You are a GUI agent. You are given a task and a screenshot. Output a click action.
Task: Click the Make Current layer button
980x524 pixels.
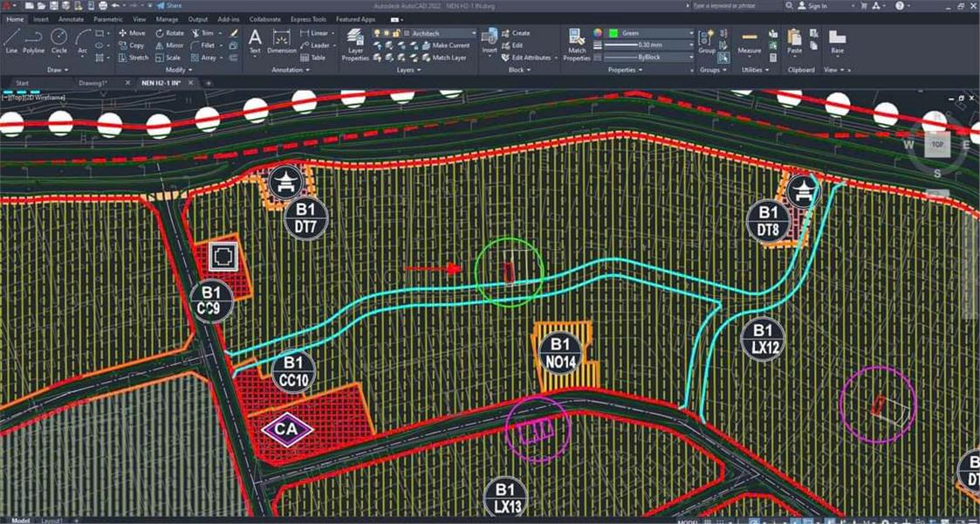coord(450,45)
